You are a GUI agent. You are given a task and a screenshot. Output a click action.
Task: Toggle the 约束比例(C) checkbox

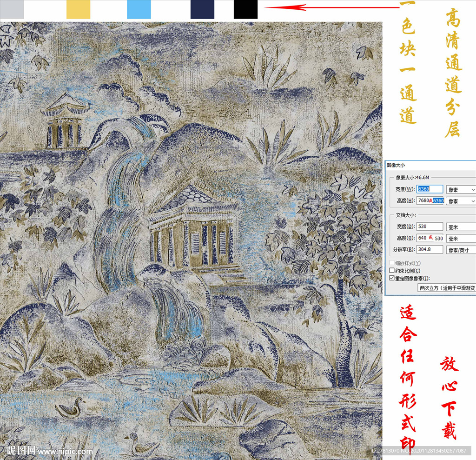[x=392, y=270]
